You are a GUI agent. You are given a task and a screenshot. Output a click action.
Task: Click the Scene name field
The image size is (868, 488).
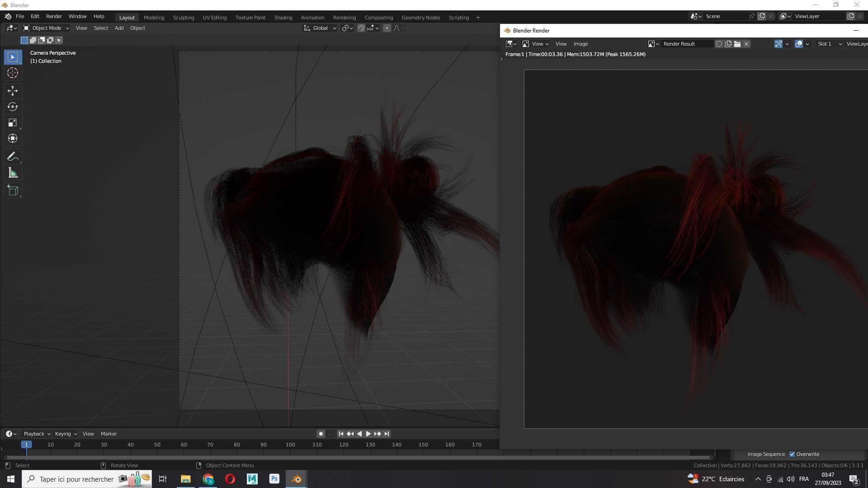click(x=725, y=16)
